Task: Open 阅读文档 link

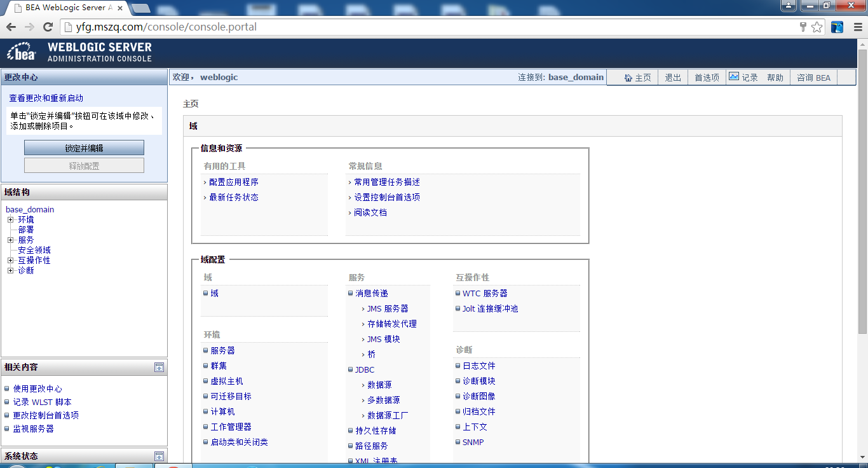Action: click(x=370, y=212)
